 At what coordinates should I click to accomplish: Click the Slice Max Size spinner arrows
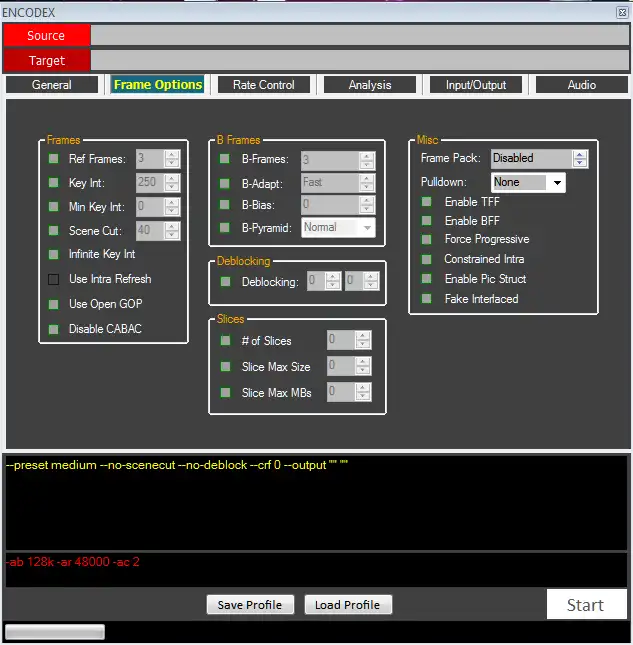363,366
